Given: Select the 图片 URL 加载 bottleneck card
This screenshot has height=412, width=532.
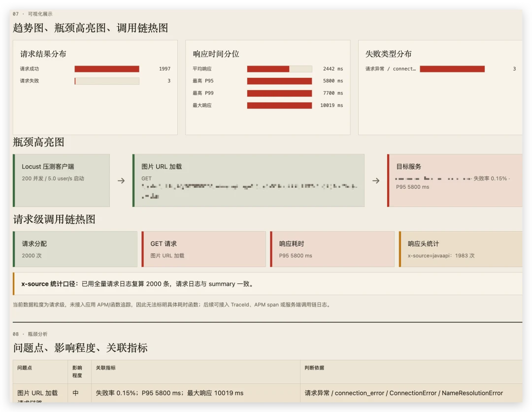Looking at the screenshot, I should 248,180.
